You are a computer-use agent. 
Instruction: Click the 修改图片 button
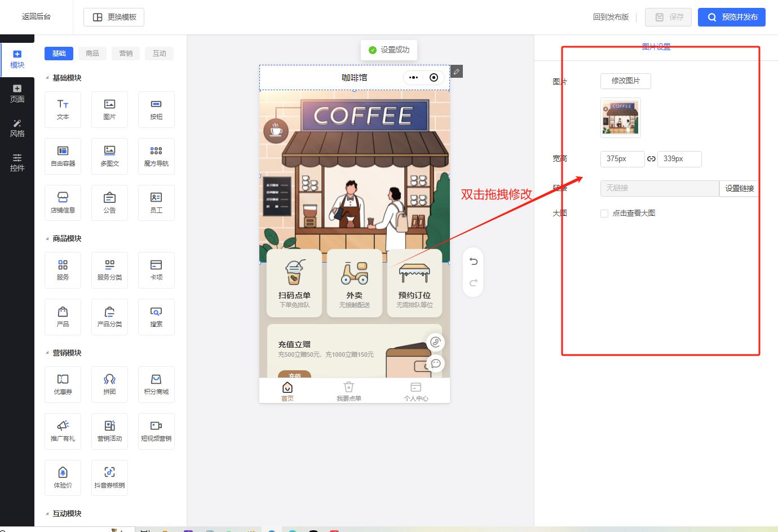[x=626, y=81]
